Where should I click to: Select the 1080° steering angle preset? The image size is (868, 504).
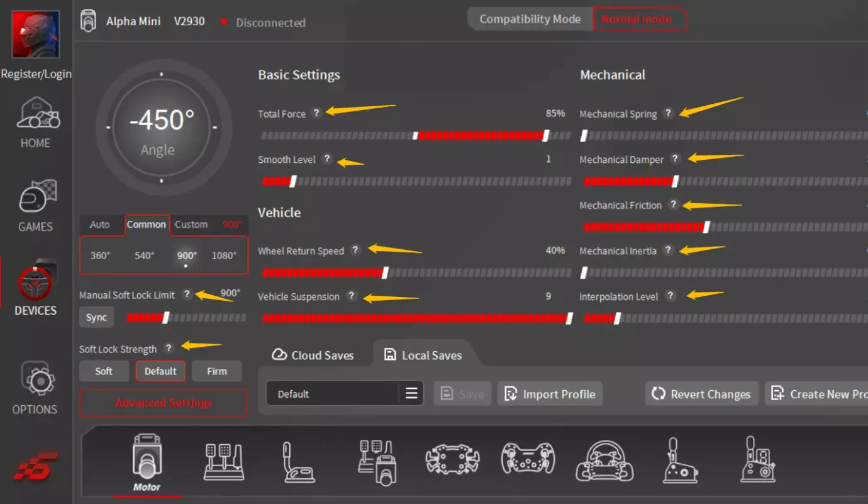[x=226, y=255]
